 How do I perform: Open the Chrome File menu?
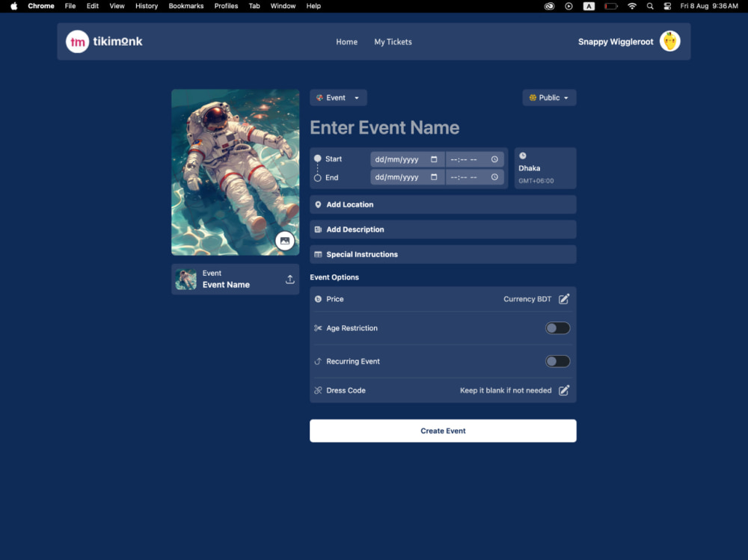(x=70, y=6)
